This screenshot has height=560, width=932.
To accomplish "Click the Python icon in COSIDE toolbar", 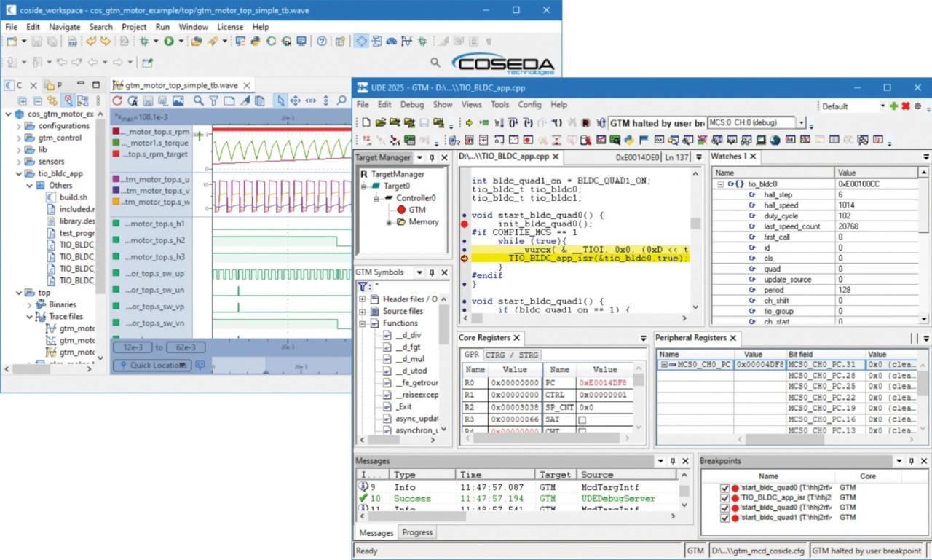I will (x=256, y=42).
